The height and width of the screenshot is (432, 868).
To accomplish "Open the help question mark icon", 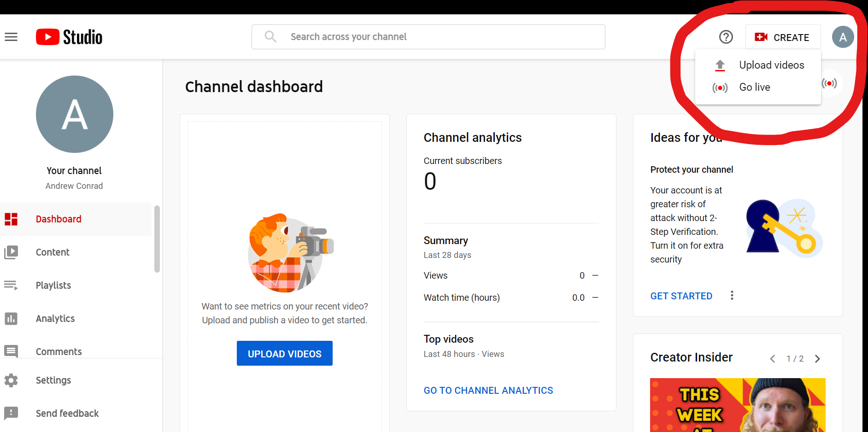I will (726, 37).
